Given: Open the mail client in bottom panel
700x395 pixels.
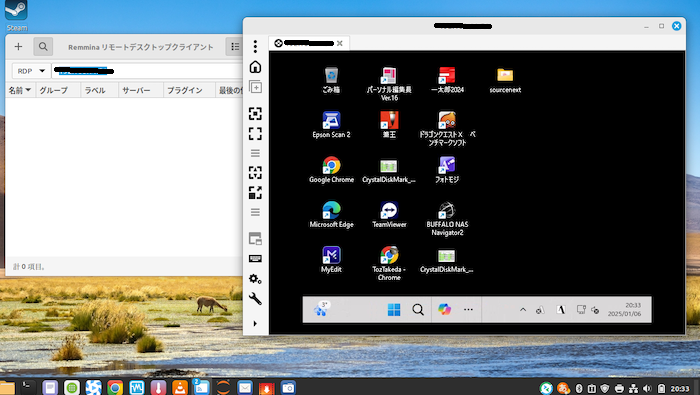Looking at the screenshot, I should pos(245,388).
